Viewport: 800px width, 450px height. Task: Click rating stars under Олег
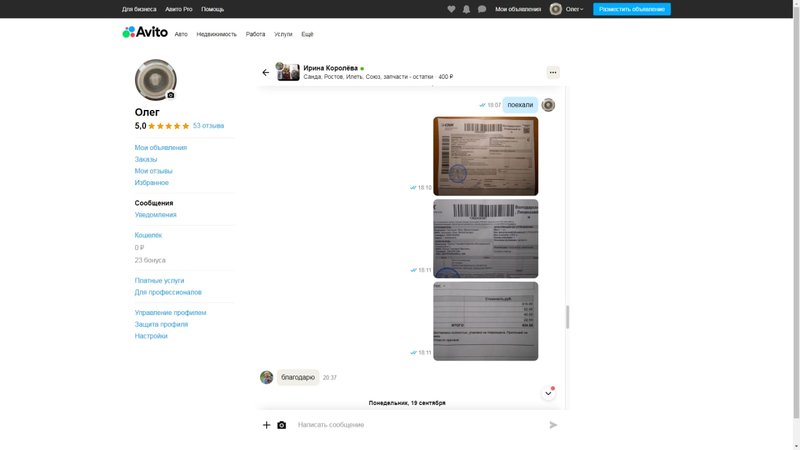coord(169,126)
